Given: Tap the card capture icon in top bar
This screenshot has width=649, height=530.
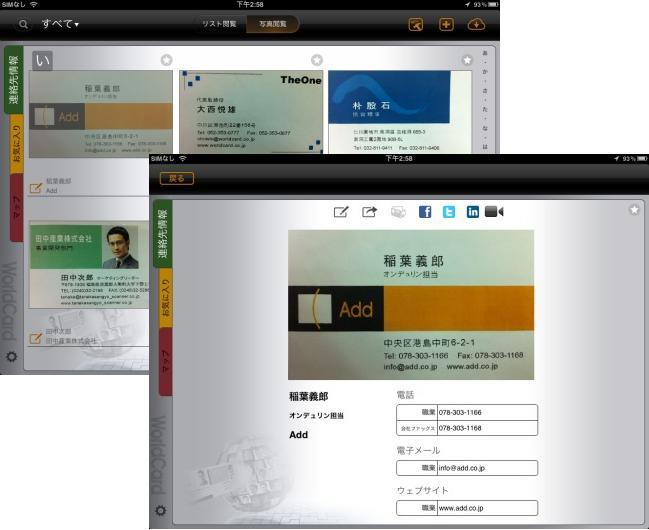Looking at the screenshot, I should pos(416,24).
